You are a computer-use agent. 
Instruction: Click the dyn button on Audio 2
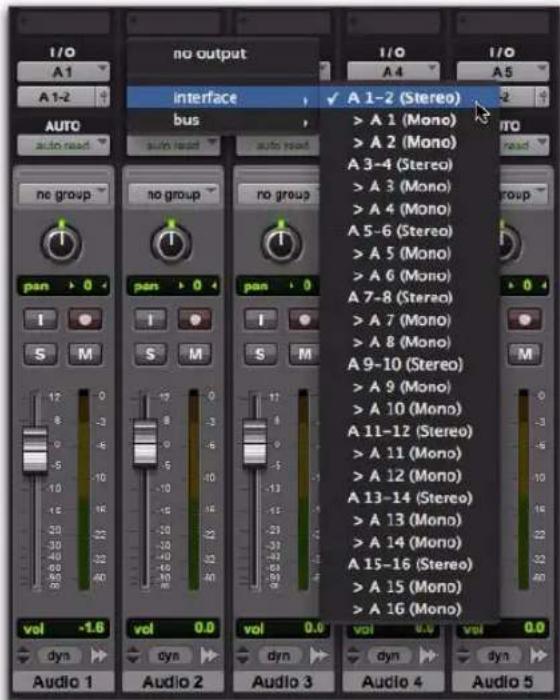click(x=169, y=655)
